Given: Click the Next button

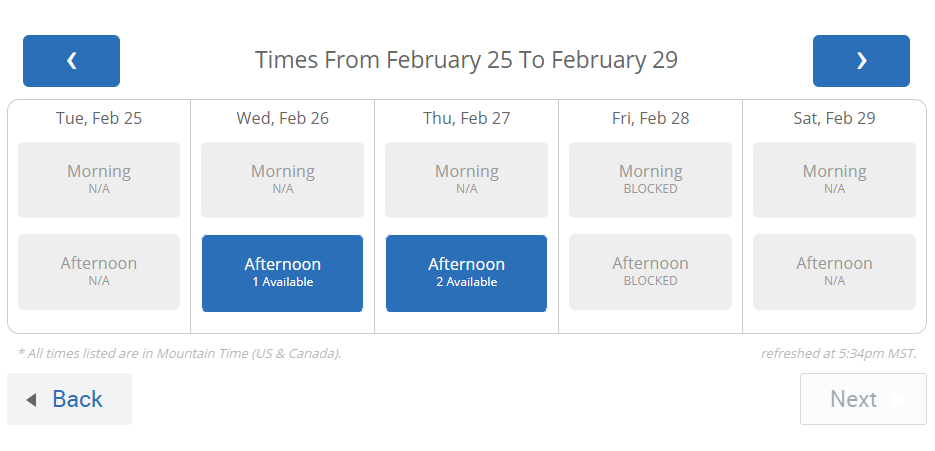Looking at the screenshot, I should [x=863, y=399].
